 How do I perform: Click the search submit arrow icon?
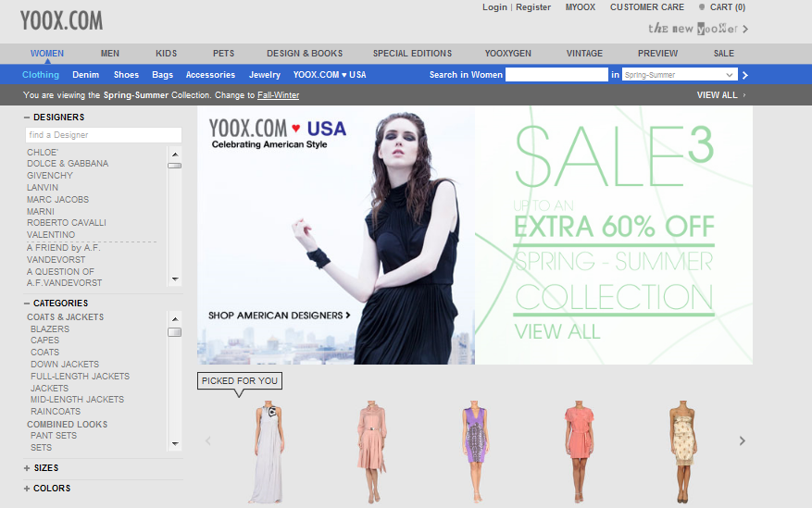click(745, 75)
